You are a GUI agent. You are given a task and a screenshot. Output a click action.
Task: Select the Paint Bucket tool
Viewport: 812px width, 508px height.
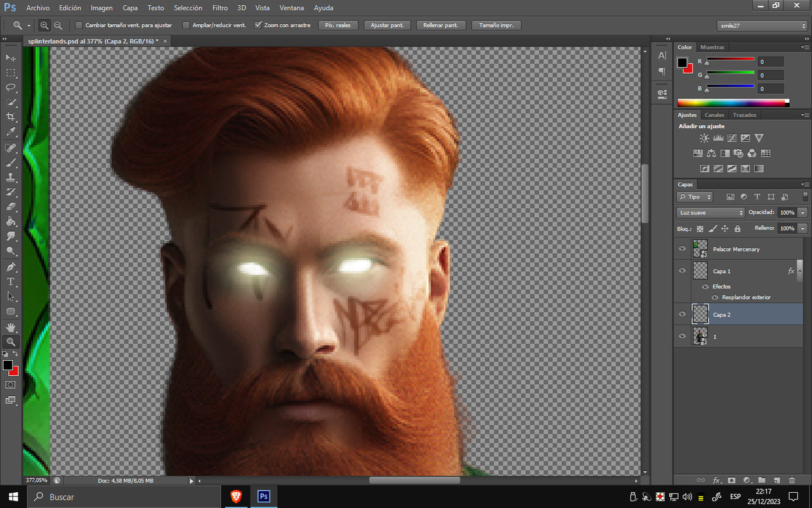coord(11,222)
